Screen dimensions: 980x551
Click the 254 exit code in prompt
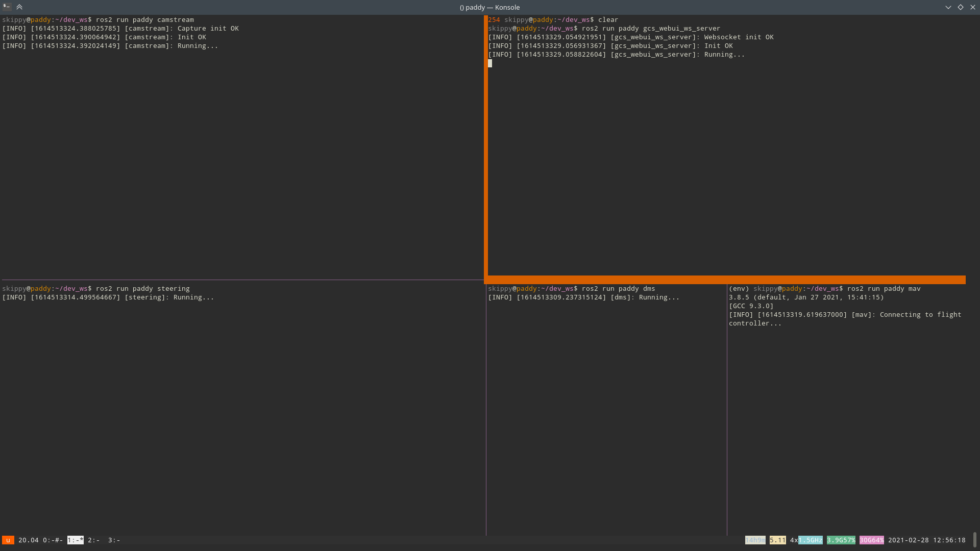click(494, 20)
